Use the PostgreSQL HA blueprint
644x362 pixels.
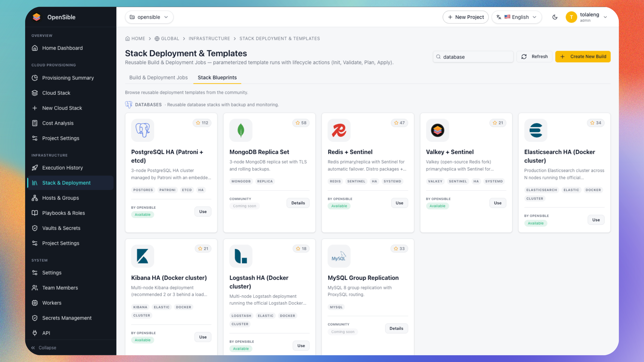(203, 211)
